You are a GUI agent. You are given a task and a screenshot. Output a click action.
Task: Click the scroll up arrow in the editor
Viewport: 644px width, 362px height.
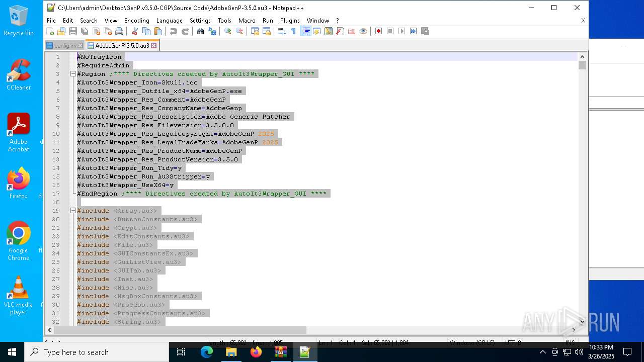[x=582, y=57]
